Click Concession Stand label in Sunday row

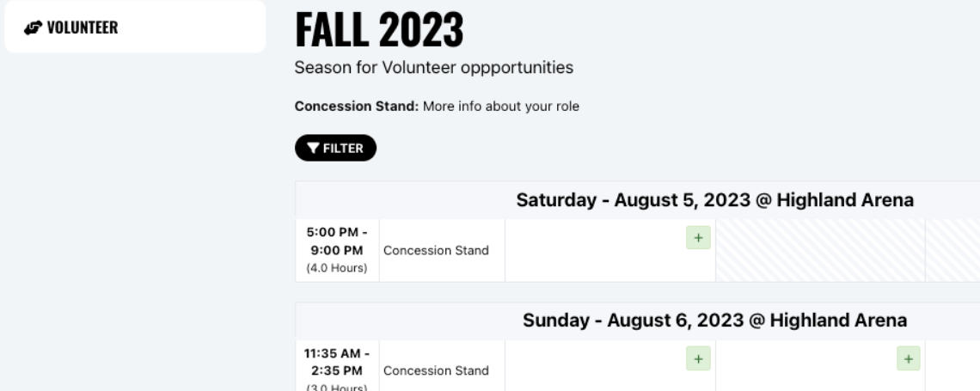point(436,371)
